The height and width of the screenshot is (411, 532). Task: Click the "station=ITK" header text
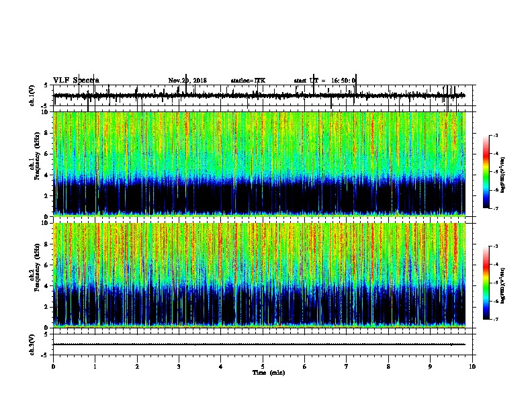click(x=248, y=81)
